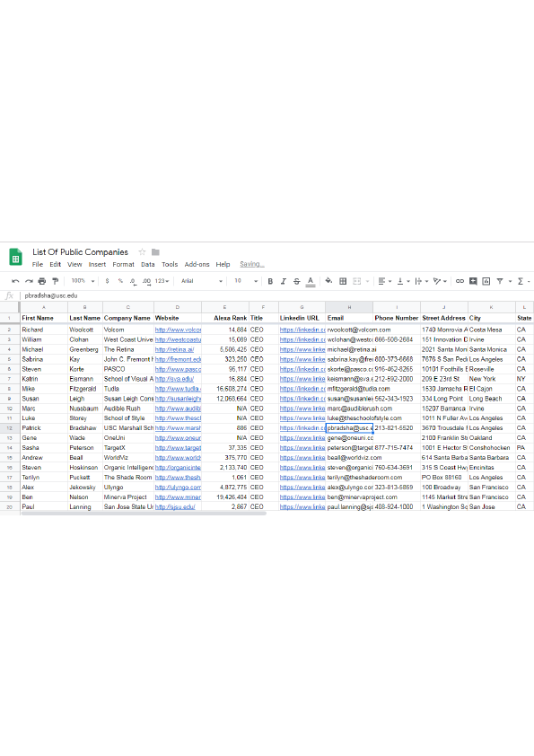Open the fill color picker

click(x=328, y=281)
